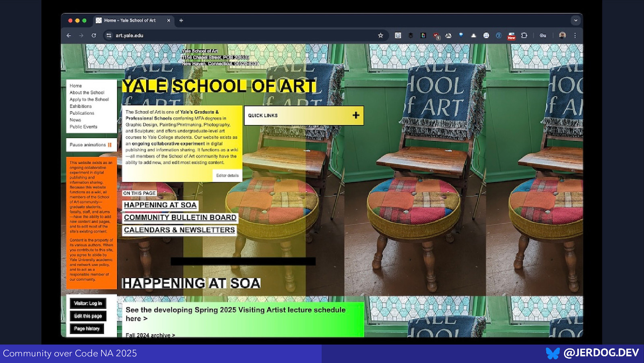644x363 pixels.
Task: Go forward with the browser arrow
Action: tap(81, 35)
